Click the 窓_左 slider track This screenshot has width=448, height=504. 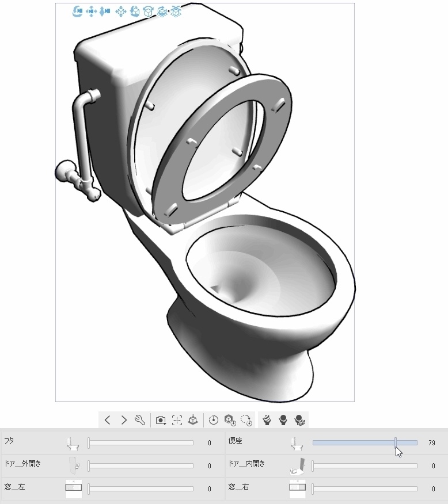point(141,488)
